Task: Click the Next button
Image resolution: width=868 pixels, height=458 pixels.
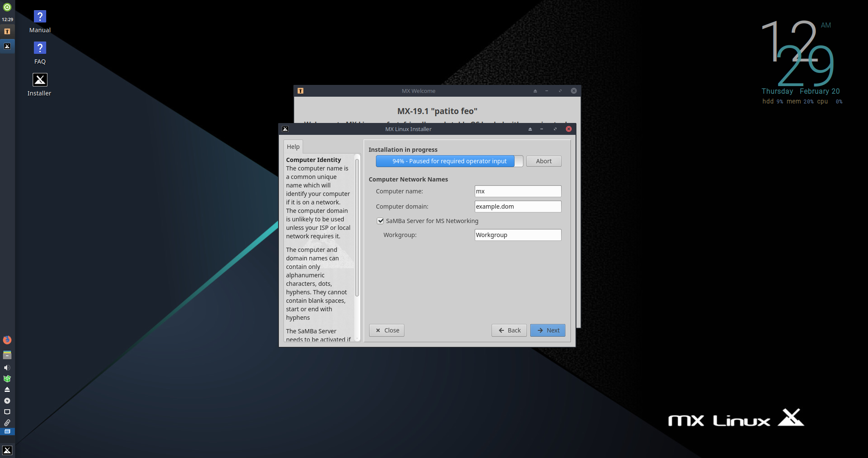Action: click(x=548, y=330)
